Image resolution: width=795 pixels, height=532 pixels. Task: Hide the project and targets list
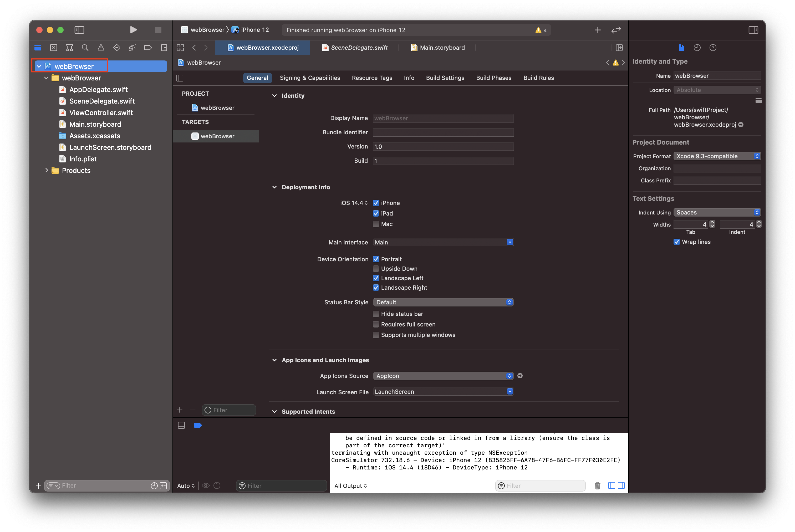[x=180, y=78]
